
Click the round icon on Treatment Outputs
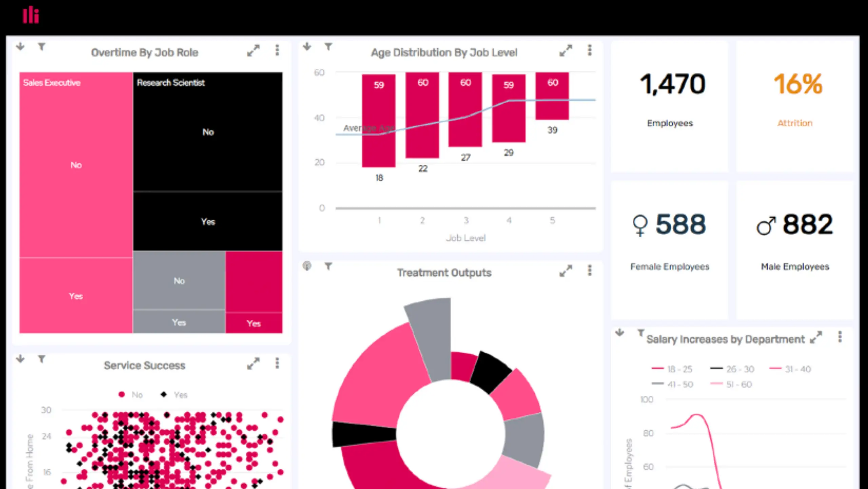[307, 266]
